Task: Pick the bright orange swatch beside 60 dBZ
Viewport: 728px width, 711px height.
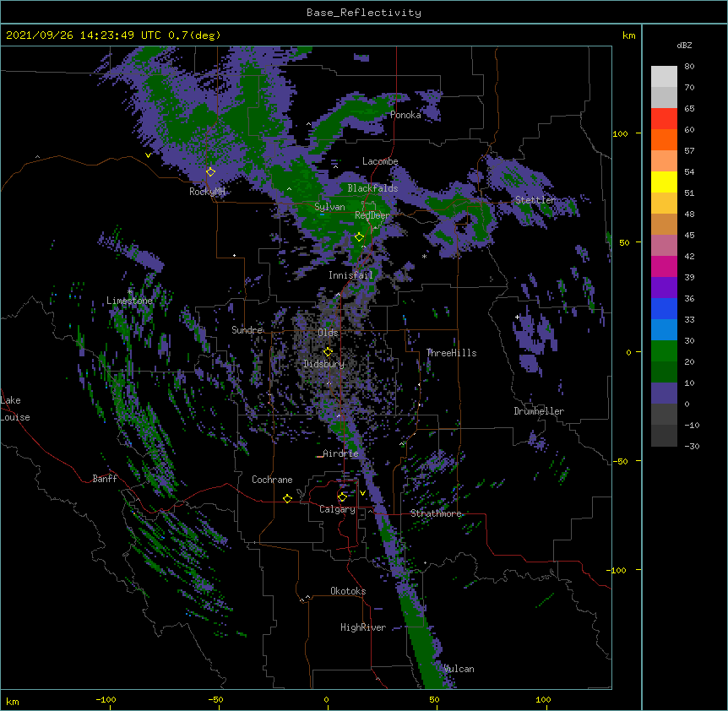Action: point(664,139)
